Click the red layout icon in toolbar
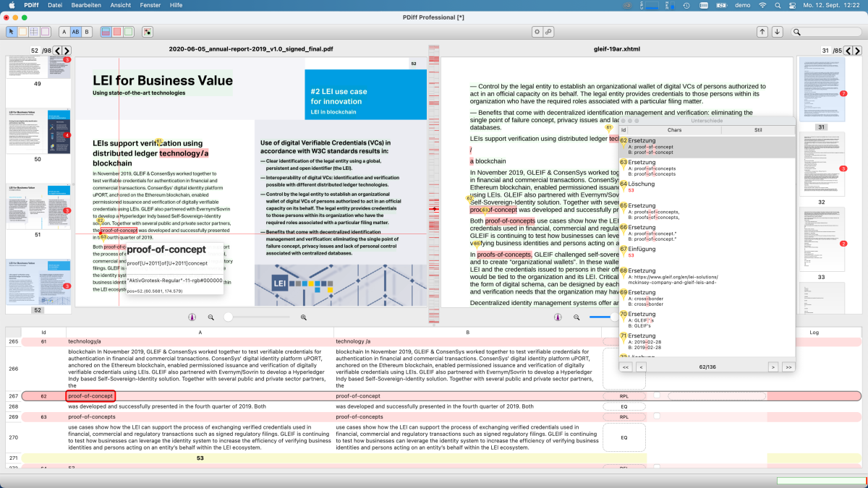The image size is (868, 488). pyautogui.click(x=117, y=32)
